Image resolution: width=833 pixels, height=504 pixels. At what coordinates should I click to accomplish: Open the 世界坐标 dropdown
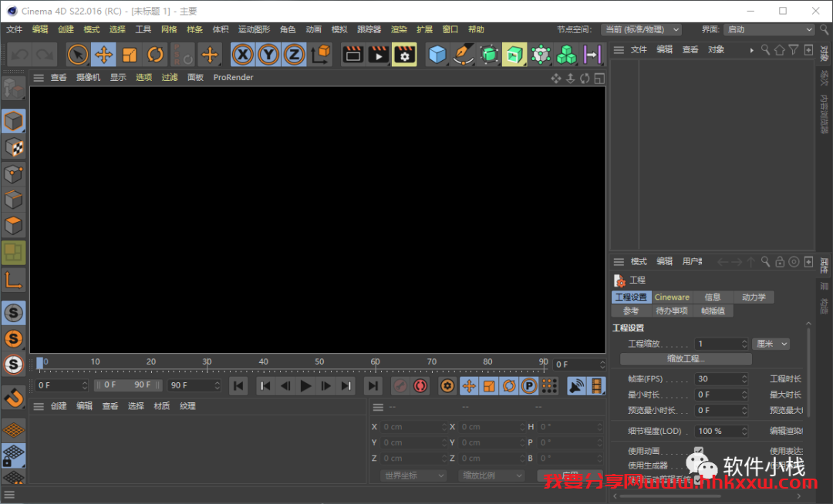(413, 475)
